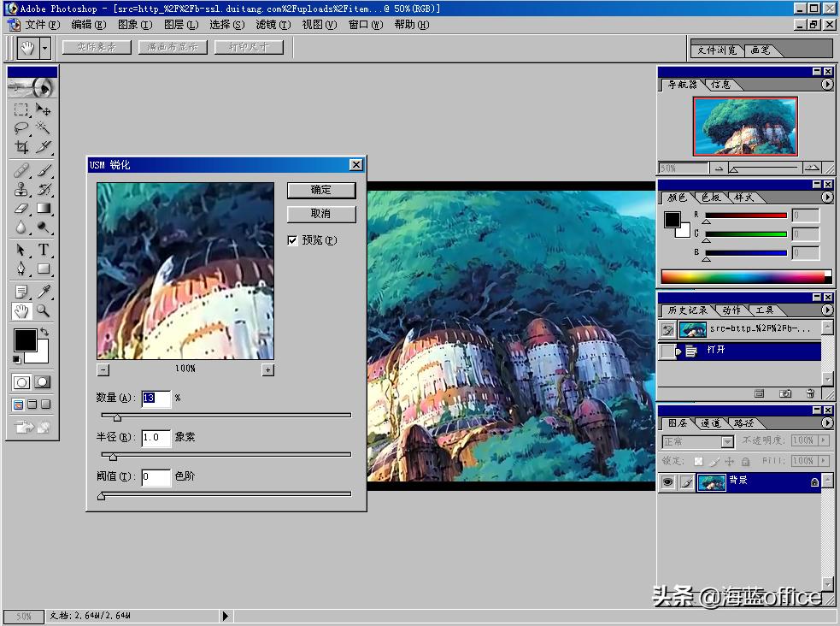Open the 滤镜 filter menu
The height and width of the screenshot is (626, 840).
tap(272, 25)
